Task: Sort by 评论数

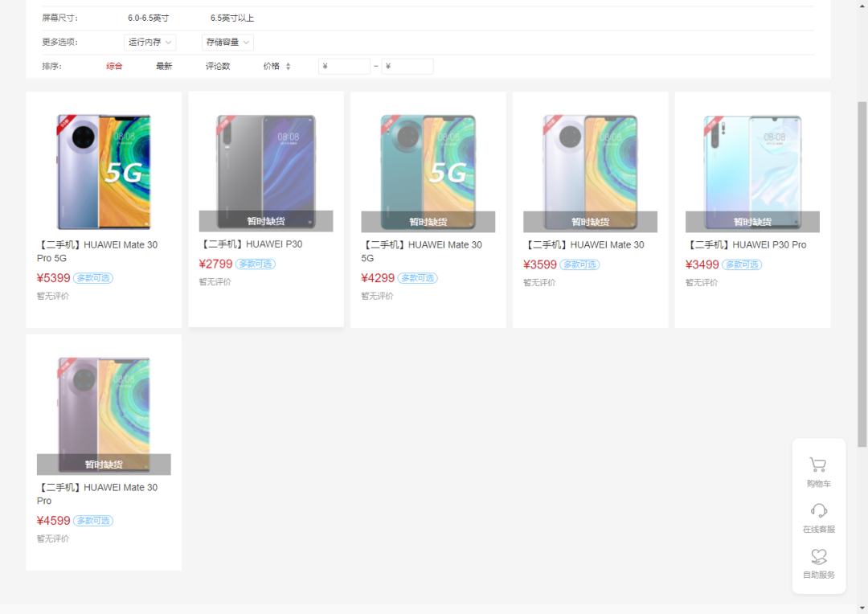Action: [x=218, y=67]
